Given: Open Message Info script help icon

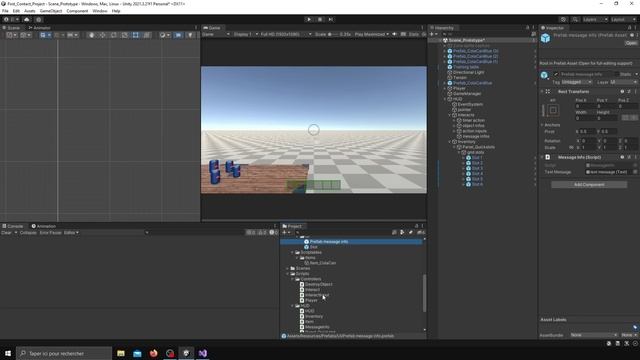Looking at the screenshot, I should tap(622, 157).
